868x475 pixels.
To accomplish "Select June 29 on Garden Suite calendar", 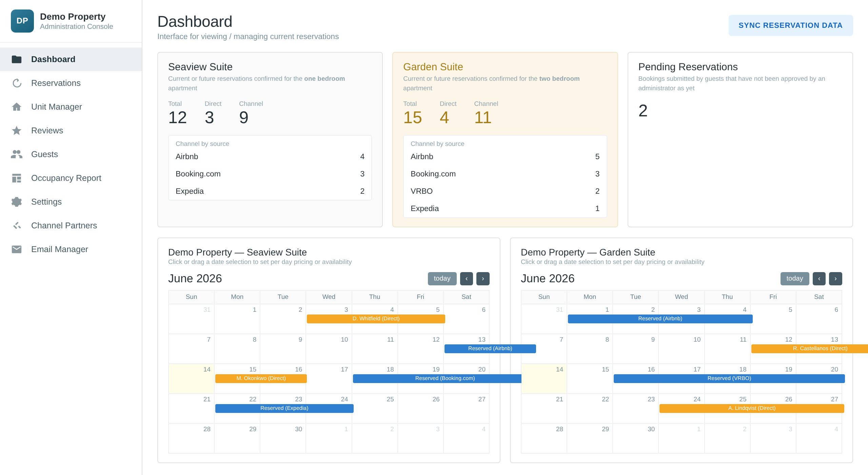I will point(590,438).
